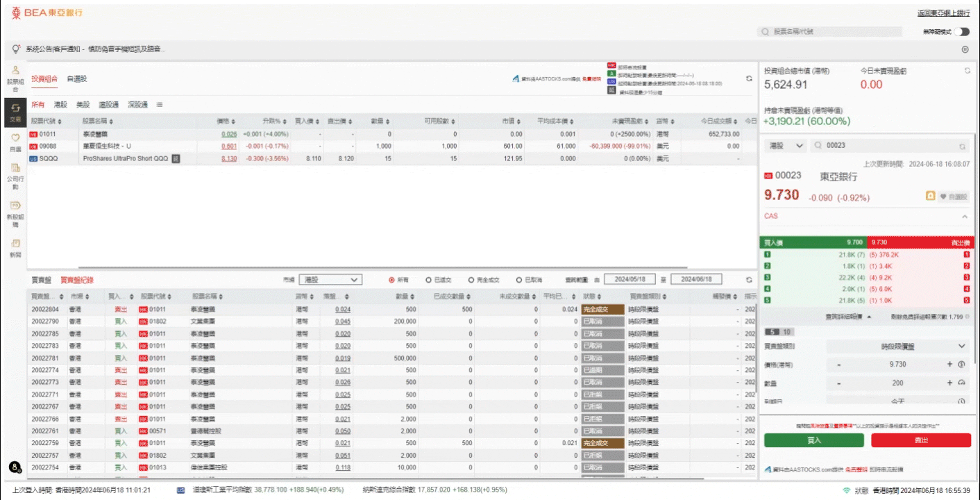Click the pause icon beside the announcement bar
This screenshot has height=500, width=980.
(x=965, y=49)
